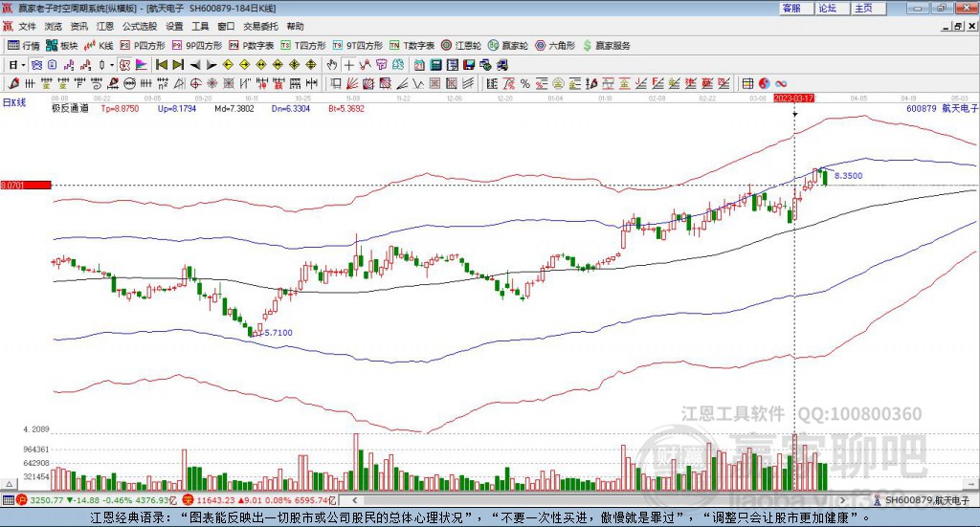Click the 600879 航天电子 stock label
The height and width of the screenshot is (527, 980).
[942, 108]
